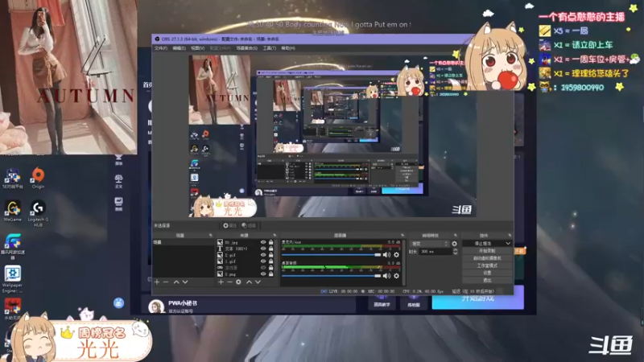Open 文件(F) menu in OBS
The image size is (644, 362).
[x=160, y=48]
